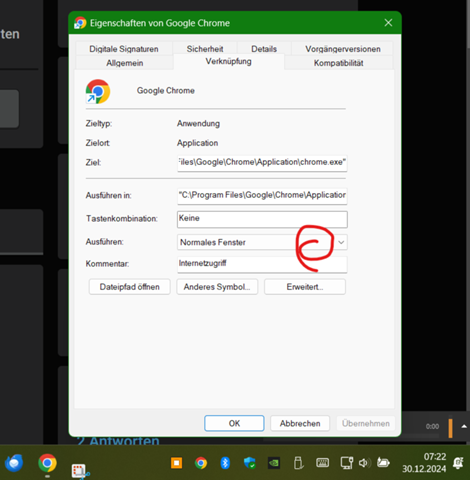470x480 pixels.
Task: Open the NVIDIA tray icon
Action: tap(274, 463)
